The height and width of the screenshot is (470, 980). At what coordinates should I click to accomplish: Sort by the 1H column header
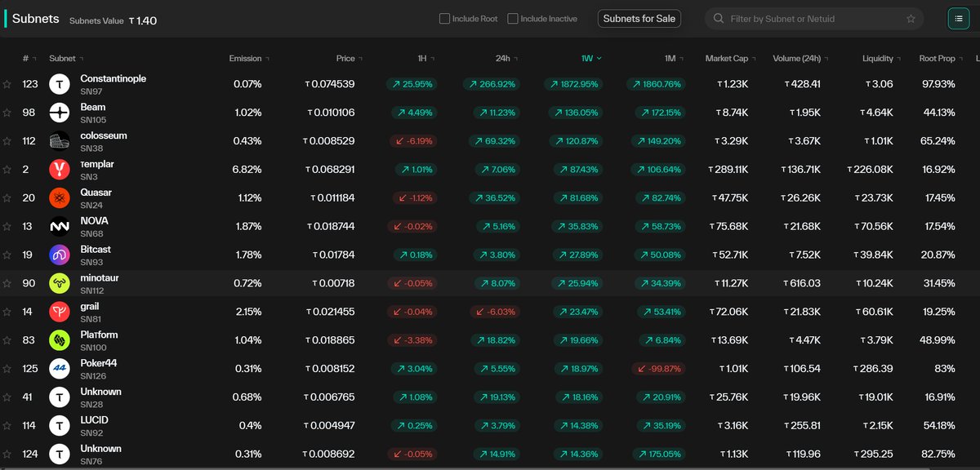tap(425, 59)
